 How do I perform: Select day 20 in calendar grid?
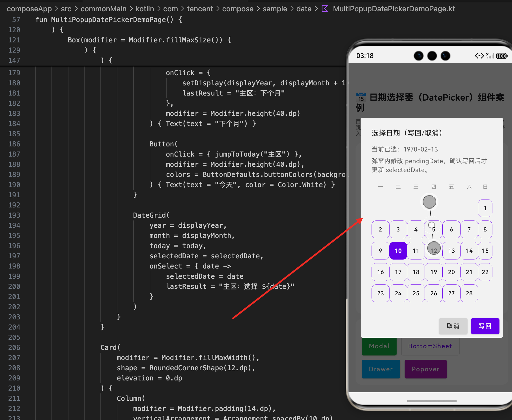point(451,272)
